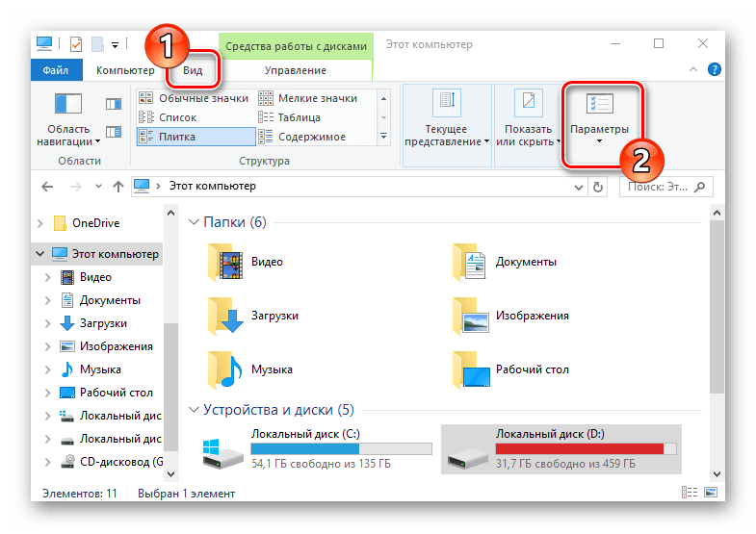This screenshot has width=756, height=534.
Task: Open the address bar history dropdown
Action: [579, 188]
